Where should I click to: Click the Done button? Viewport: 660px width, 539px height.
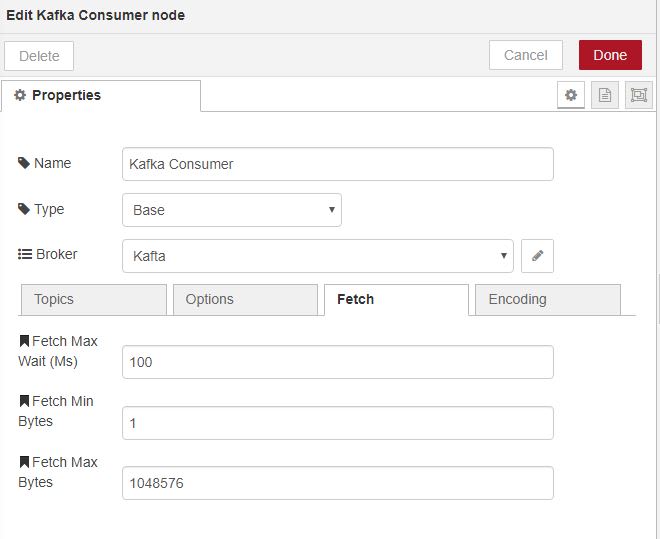610,55
